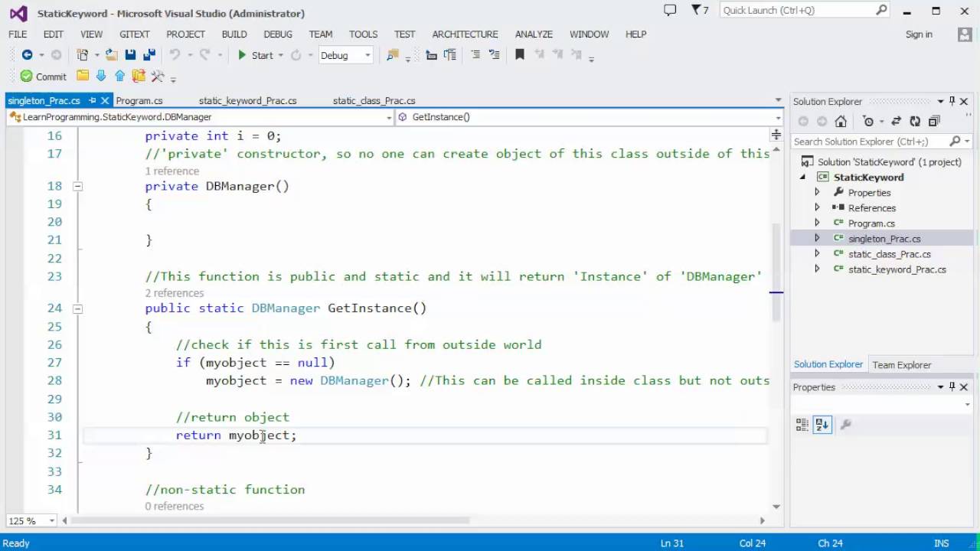Click the editor vertical scrollbar thumb
This screenshot has height=551, width=980.
point(776,272)
